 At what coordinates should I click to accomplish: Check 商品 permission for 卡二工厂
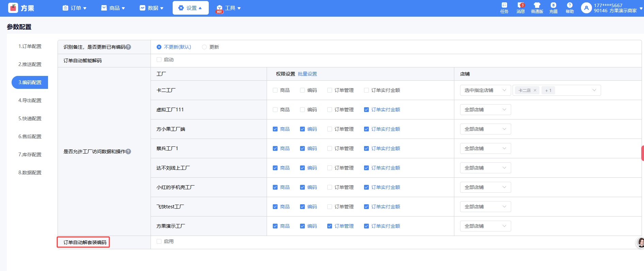275,90
